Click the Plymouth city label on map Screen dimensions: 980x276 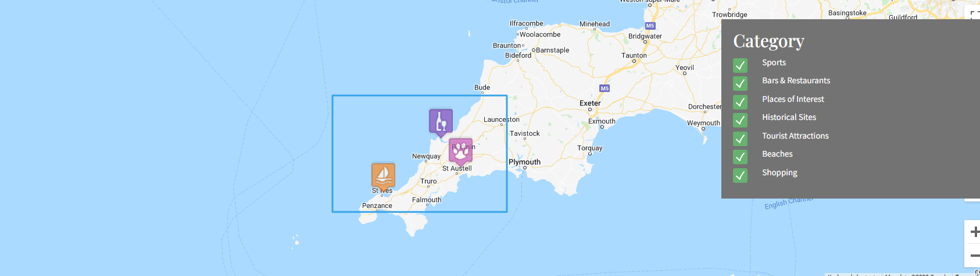pos(524,162)
